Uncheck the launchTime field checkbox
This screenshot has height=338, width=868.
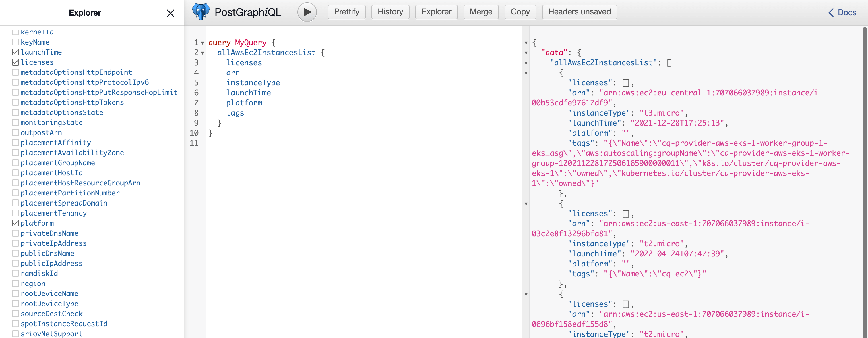pyautogui.click(x=15, y=52)
